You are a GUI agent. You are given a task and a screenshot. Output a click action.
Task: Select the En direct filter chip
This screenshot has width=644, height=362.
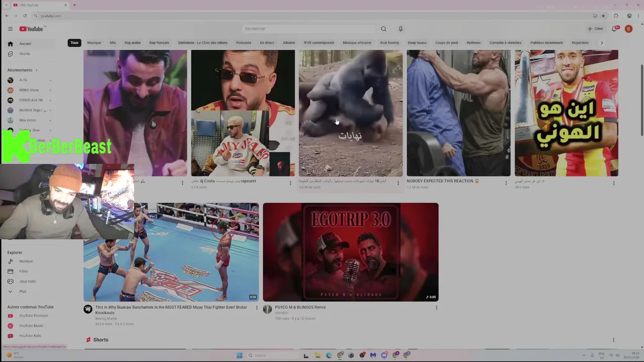(267, 43)
